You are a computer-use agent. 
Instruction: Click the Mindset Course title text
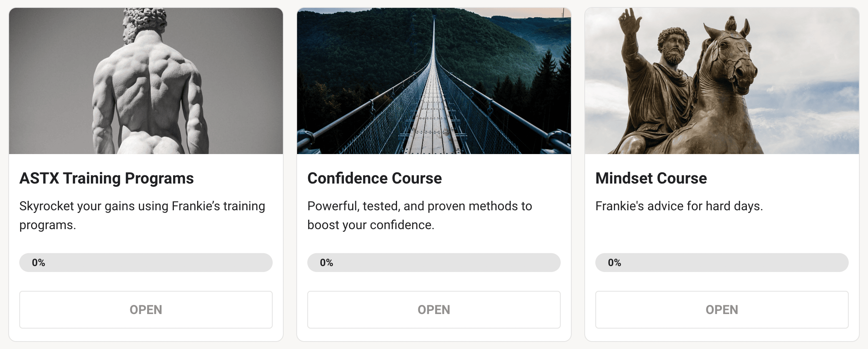pyautogui.click(x=651, y=178)
